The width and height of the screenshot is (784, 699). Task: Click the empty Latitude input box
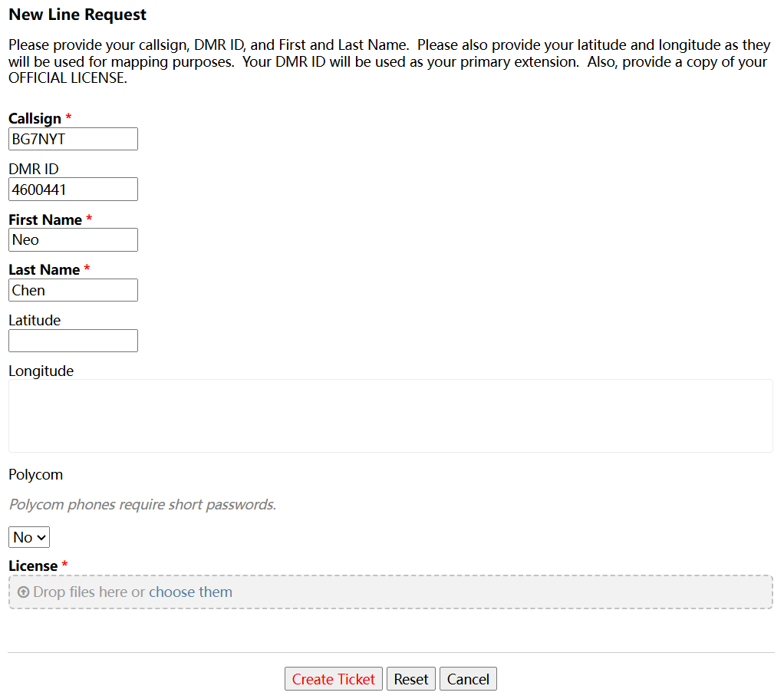(73, 341)
